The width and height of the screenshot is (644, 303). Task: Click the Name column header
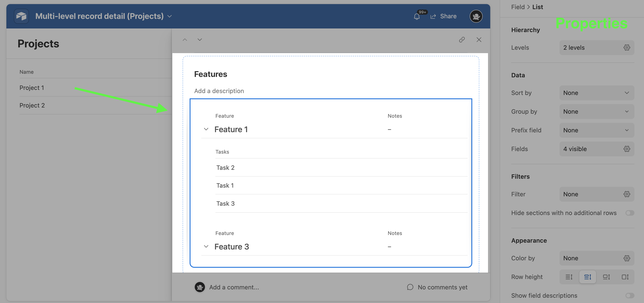tap(27, 72)
